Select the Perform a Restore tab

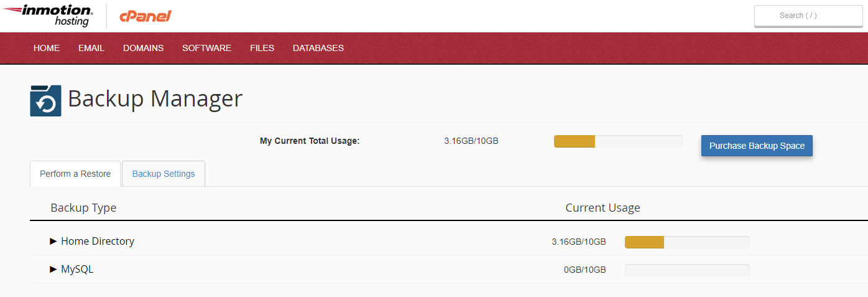tap(75, 174)
